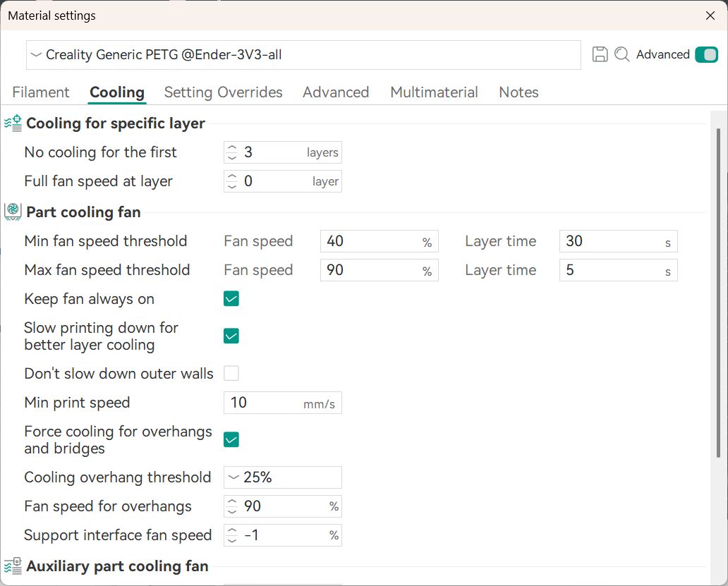Switch to the Notes tab
This screenshot has height=586, width=728.
click(x=518, y=92)
